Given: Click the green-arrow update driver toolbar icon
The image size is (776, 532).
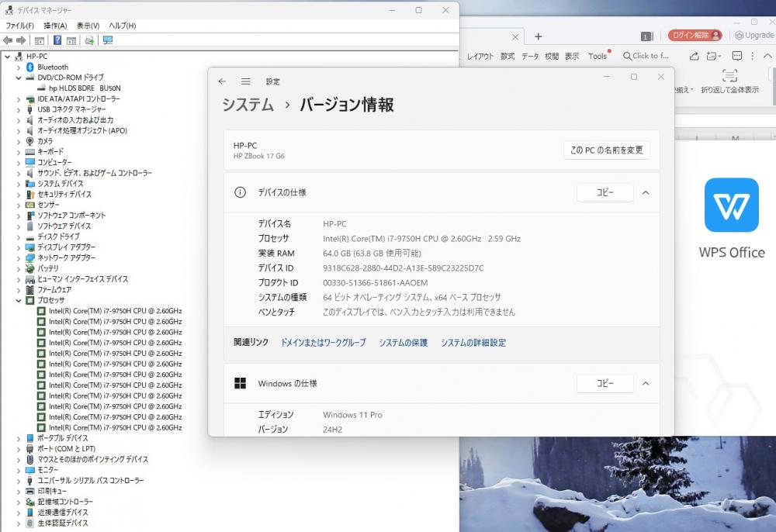Looking at the screenshot, I should coord(89,40).
